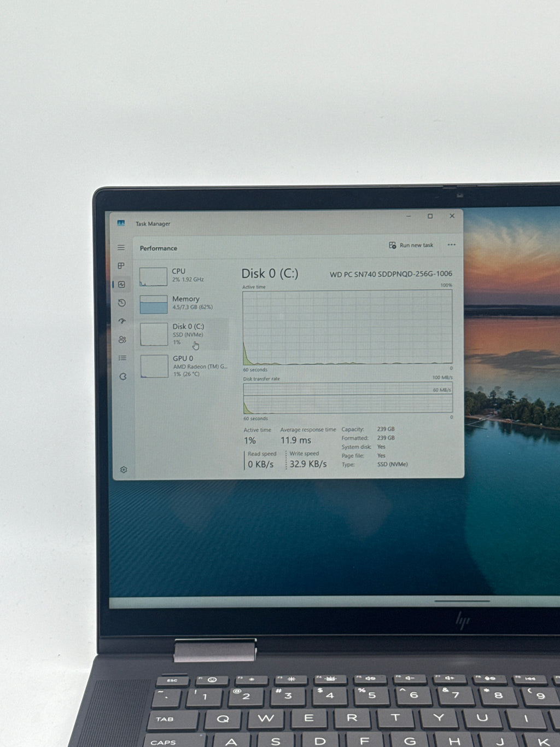Screen dimensions: 560x747
Task: Open the hamburger navigation menu
Action: [121, 248]
